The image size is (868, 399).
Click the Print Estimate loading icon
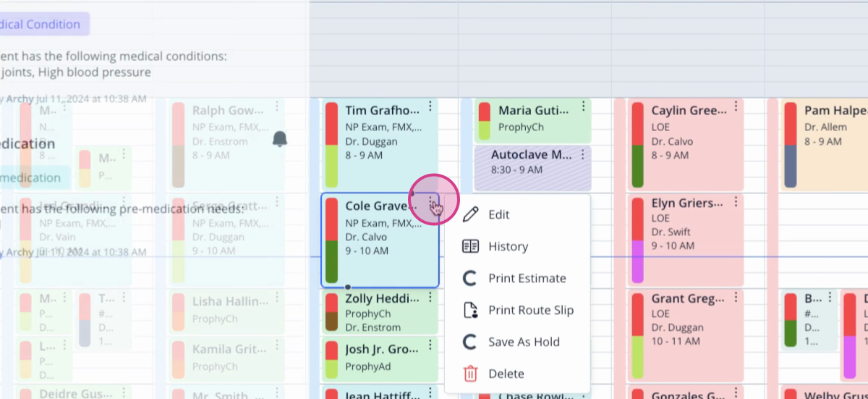pos(470,278)
